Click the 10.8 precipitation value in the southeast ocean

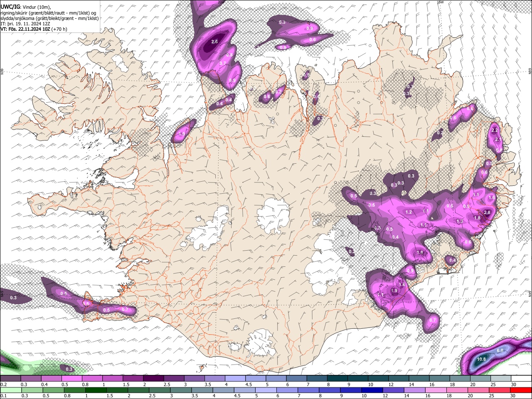481,359
